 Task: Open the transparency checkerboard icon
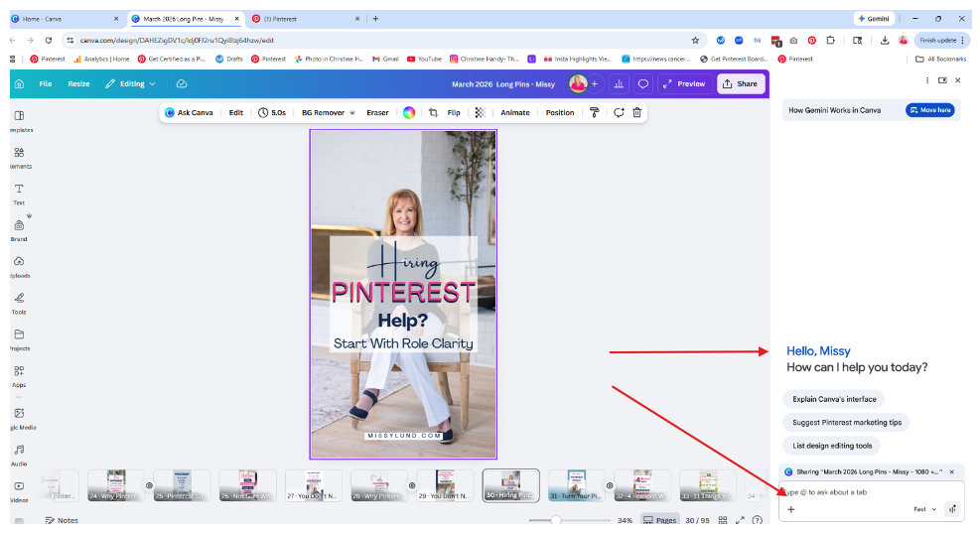481,113
